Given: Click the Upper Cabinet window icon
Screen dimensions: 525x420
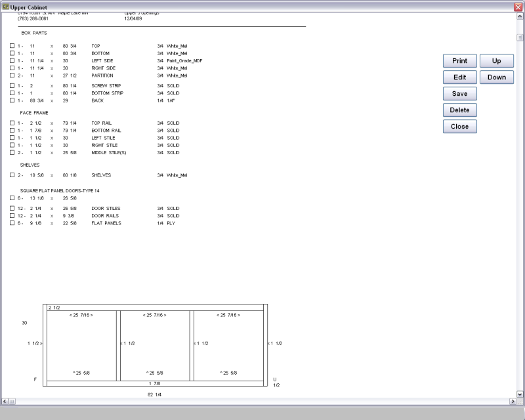Looking at the screenshot, I should coord(5,7).
